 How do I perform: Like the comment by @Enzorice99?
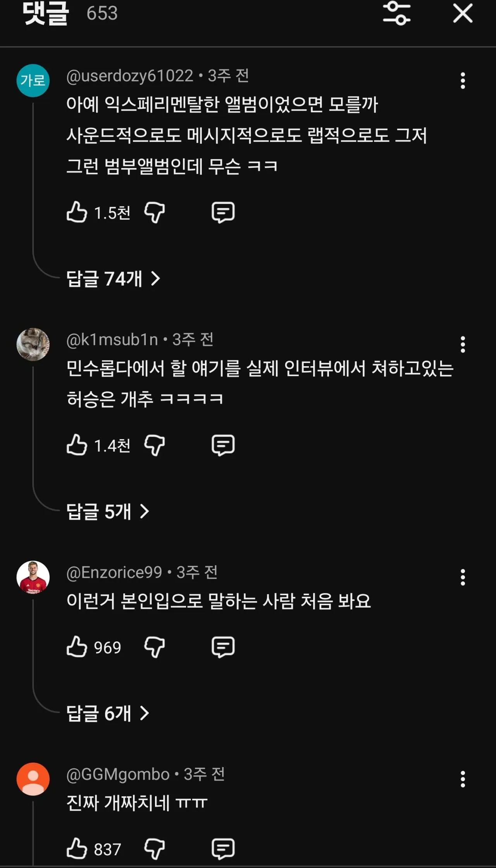(x=77, y=647)
